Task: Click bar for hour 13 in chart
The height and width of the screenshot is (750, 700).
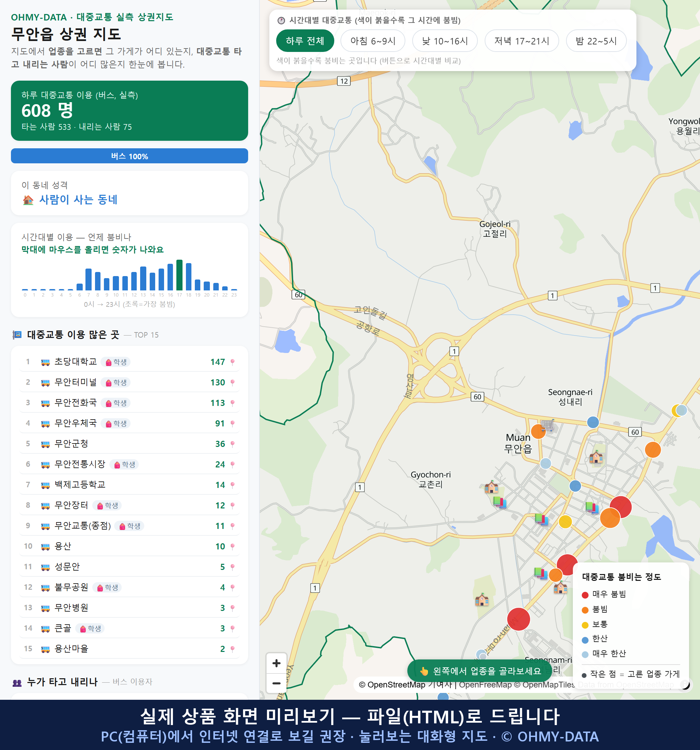Action: [x=144, y=278]
